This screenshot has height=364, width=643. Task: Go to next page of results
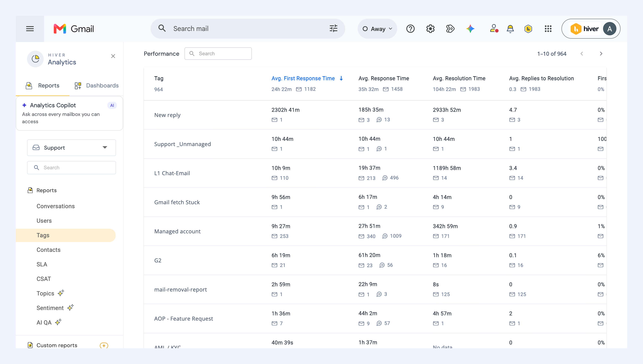[x=601, y=54]
